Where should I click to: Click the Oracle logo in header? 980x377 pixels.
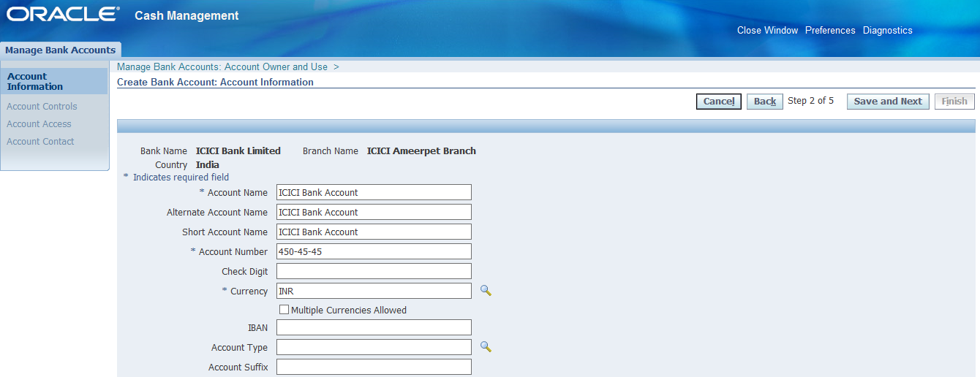tap(62, 15)
